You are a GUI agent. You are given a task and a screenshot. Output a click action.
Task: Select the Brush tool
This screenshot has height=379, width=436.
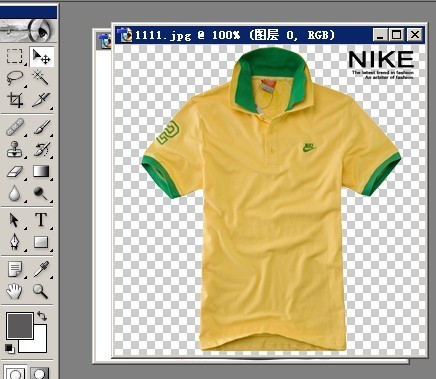[x=41, y=127]
